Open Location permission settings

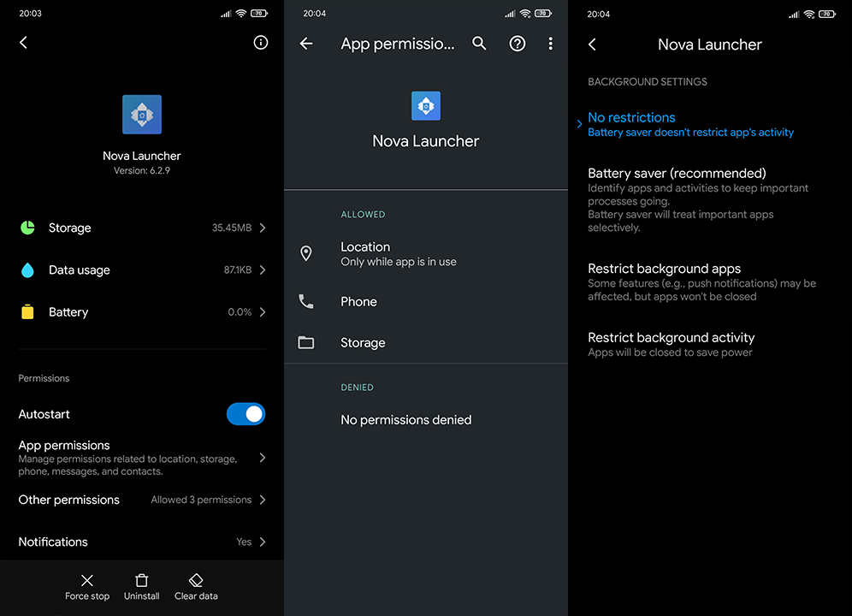point(426,253)
